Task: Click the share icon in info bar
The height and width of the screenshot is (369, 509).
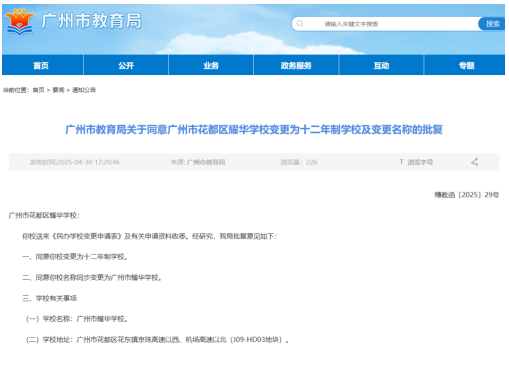Action: click(475, 162)
